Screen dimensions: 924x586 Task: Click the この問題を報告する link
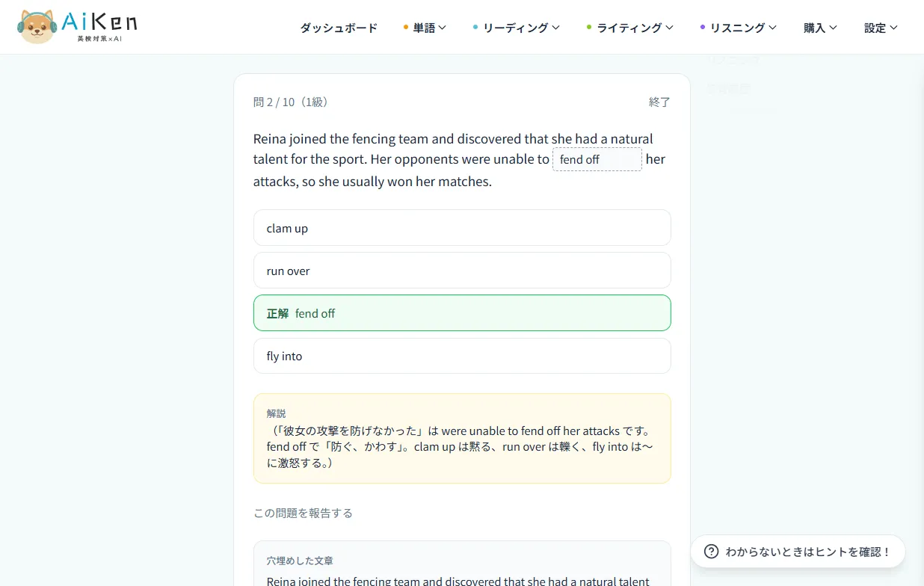pyautogui.click(x=303, y=513)
